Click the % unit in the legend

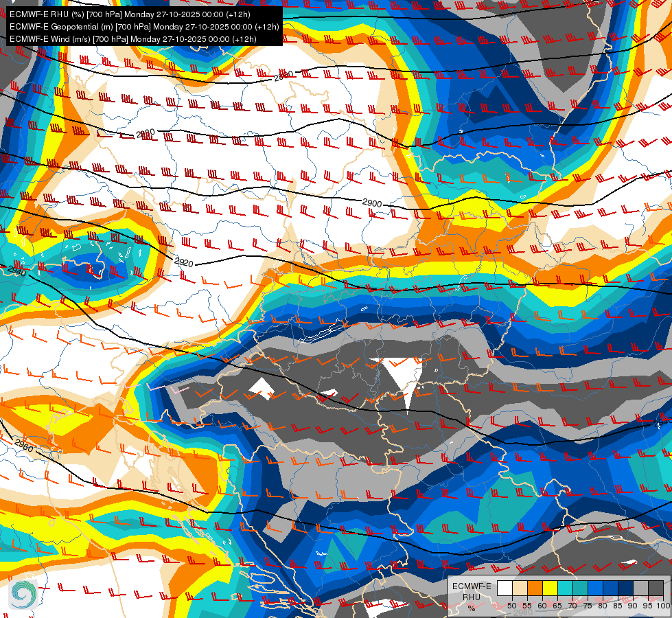point(472,608)
